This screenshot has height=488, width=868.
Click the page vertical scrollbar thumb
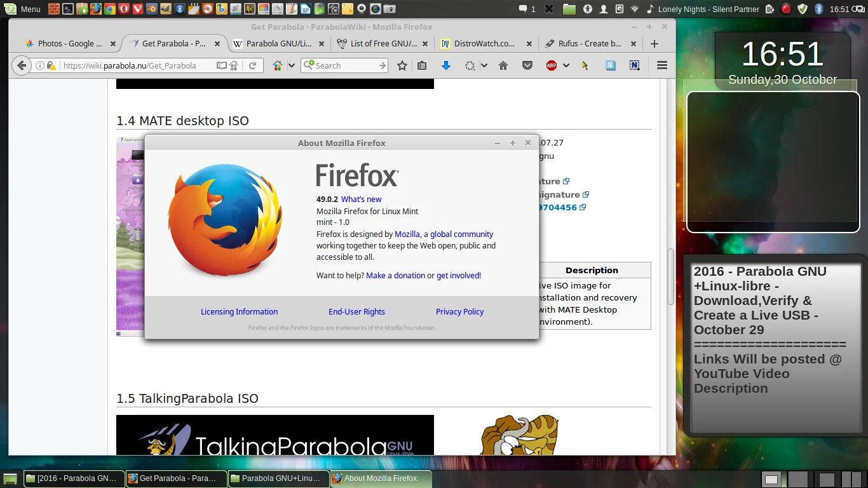point(670,277)
